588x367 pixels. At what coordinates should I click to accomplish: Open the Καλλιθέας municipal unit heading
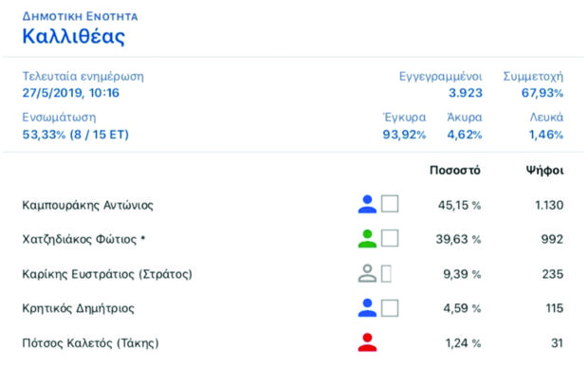click(x=74, y=37)
